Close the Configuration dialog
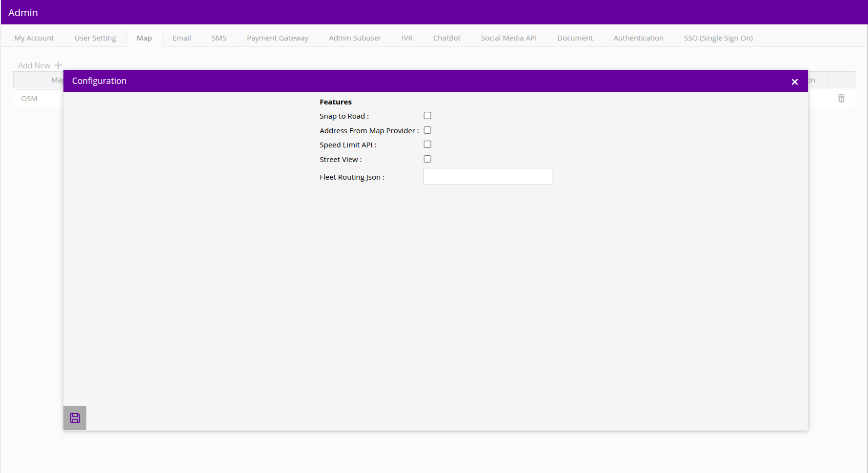Viewport: 868px width, 473px height. tap(794, 82)
